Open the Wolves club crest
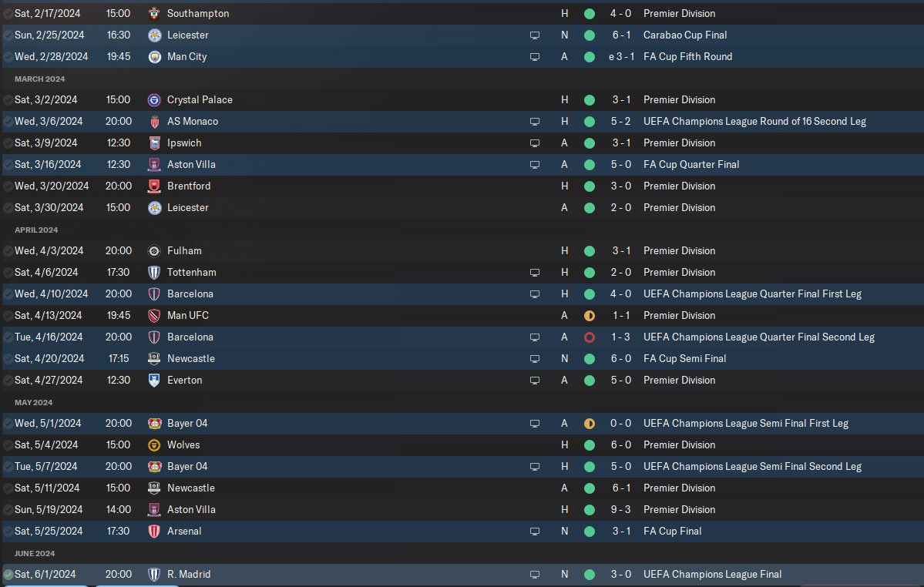This screenshot has height=587, width=924. click(x=154, y=444)
